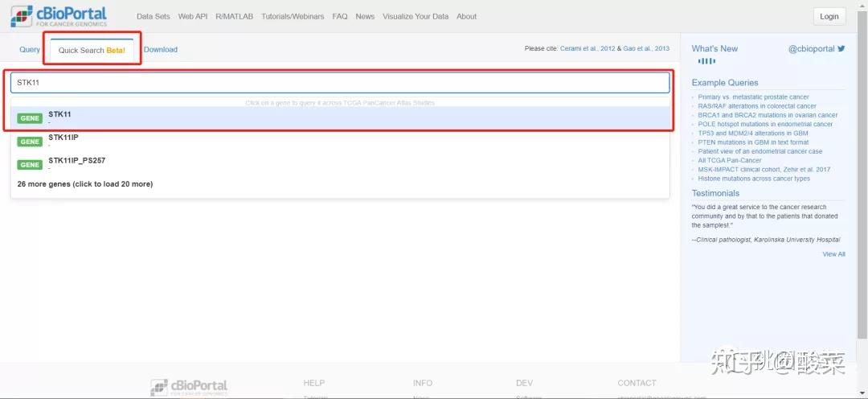Image resolution: width=868 pixels, height=399 pixels.
Task: Click the HELP footer heading
Action: click(314, 383)
